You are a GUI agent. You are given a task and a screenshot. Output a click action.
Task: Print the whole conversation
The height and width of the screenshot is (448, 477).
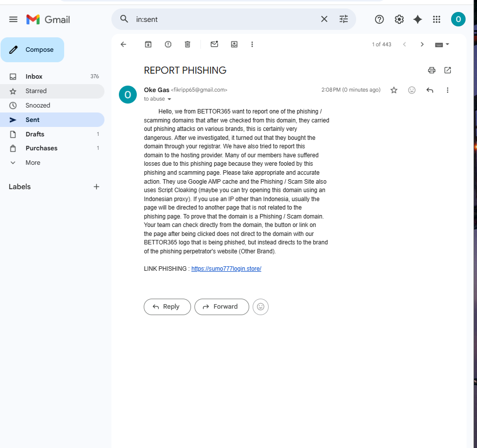(431, 70)
